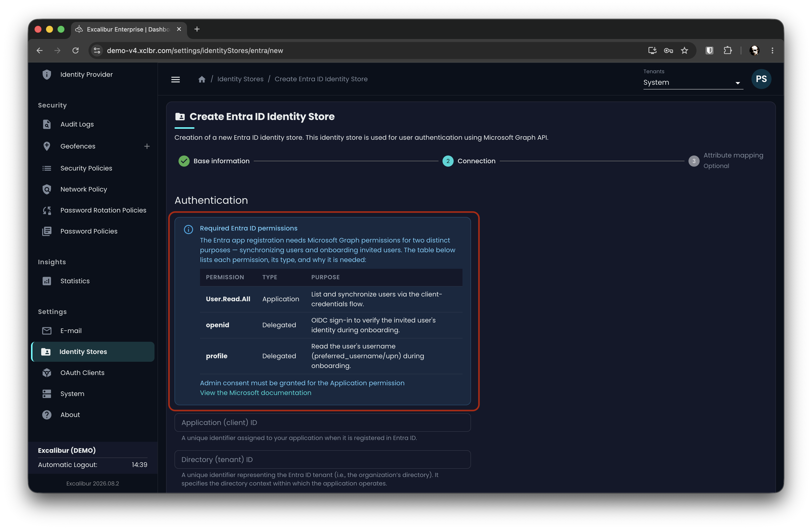Click the Identity Stores folder icon in sidebar

point(46,351)
